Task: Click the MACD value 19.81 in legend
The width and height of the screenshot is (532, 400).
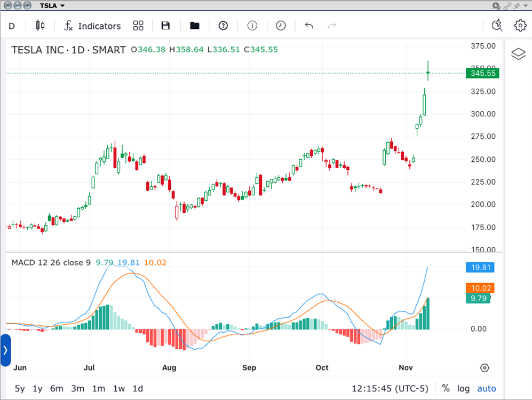Action: point(129,262)
